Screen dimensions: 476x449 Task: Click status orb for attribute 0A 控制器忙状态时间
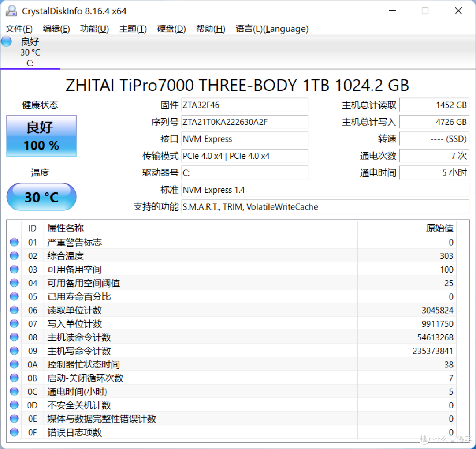14,364
